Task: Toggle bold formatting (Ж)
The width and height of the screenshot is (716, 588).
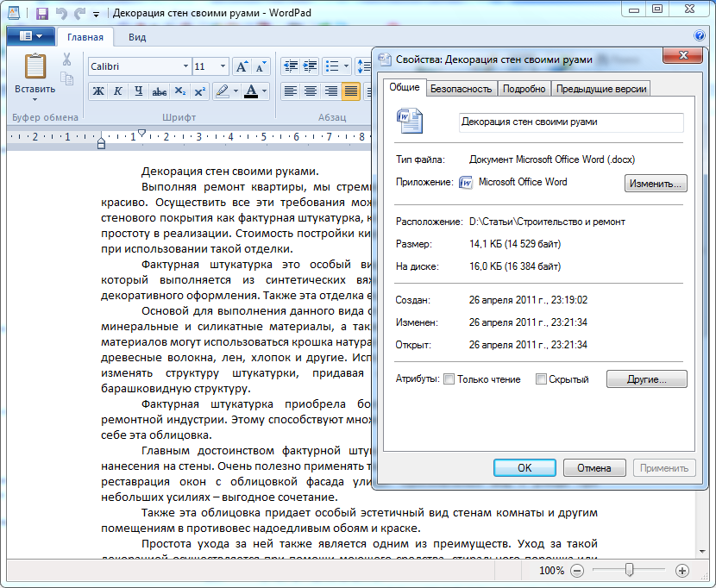Action: [98, 91]
